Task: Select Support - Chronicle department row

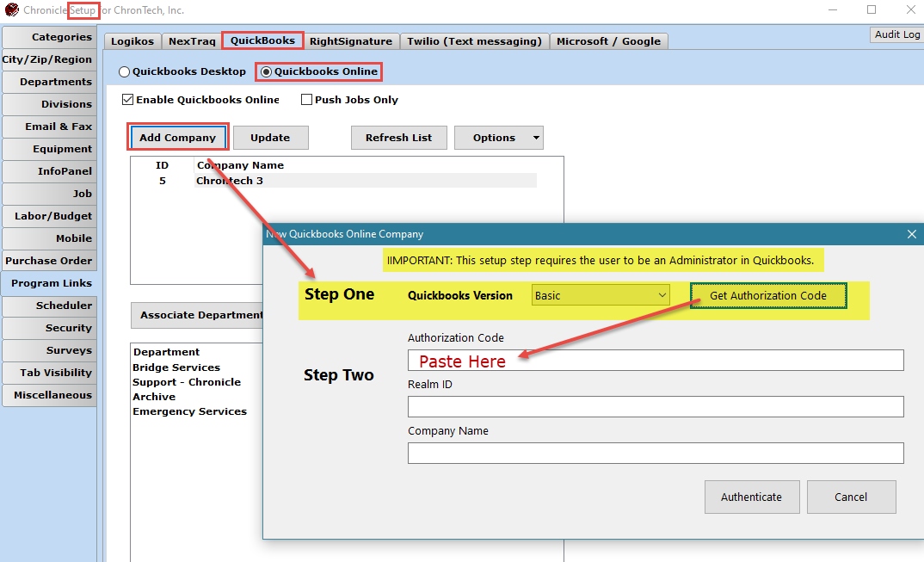Action: click(x=187, y=382)
